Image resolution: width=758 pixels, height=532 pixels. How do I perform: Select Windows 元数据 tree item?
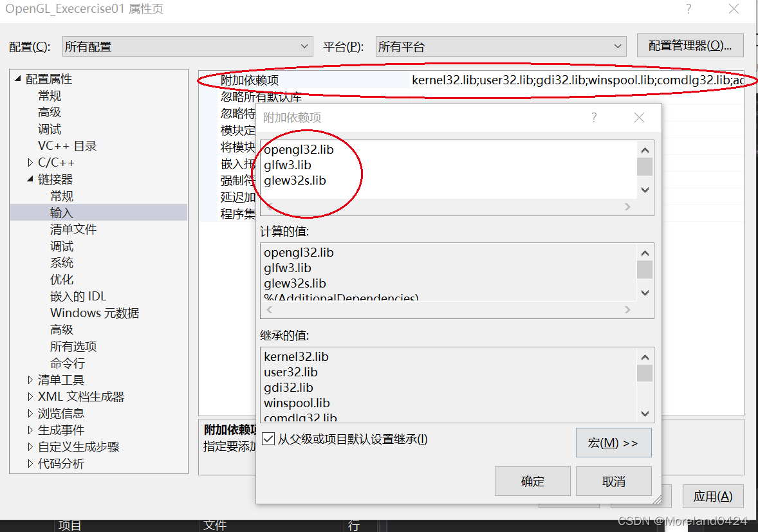coord(95,313)
